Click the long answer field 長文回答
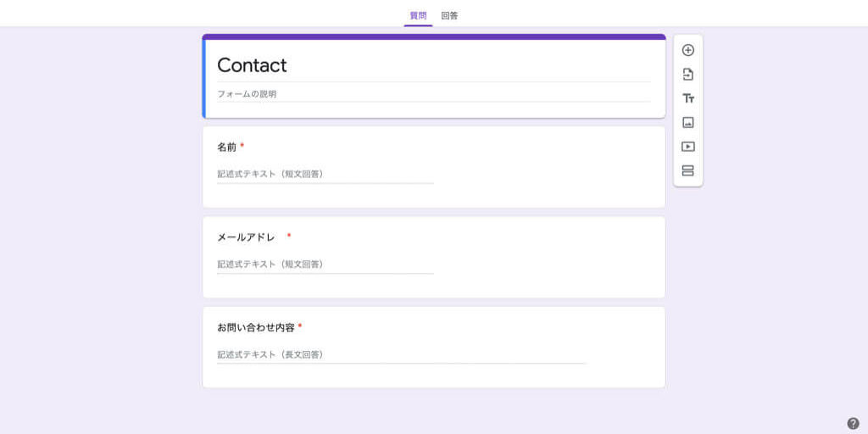This screenshot has height=434, width=868. [x=401, y=355]
